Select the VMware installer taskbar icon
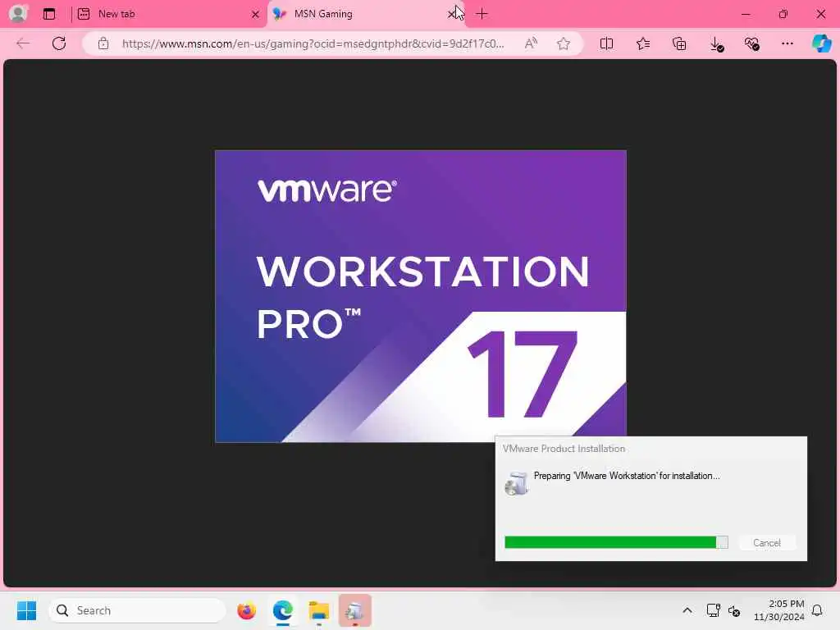The width and height of the screenshot is (840, 630). coord(354,610)
